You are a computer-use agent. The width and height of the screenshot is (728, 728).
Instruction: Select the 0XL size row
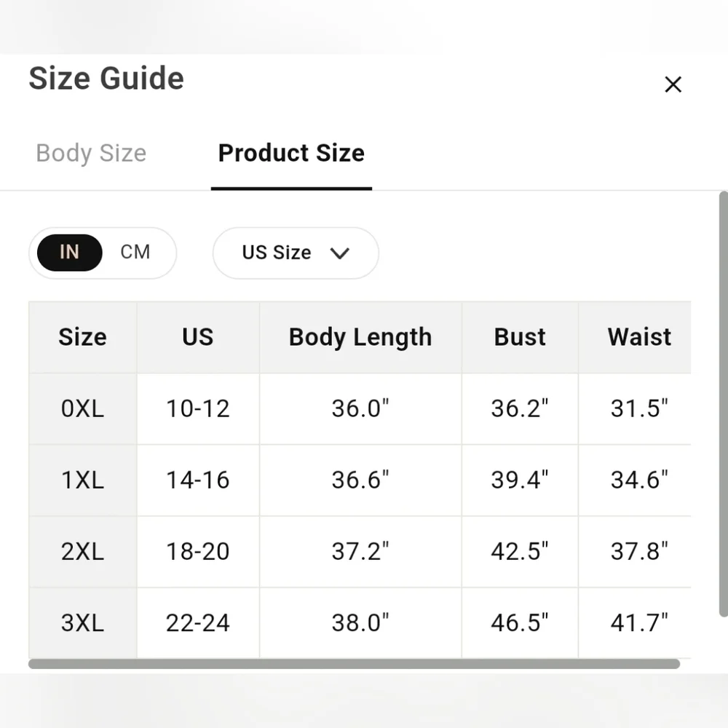tap(360, 409)
